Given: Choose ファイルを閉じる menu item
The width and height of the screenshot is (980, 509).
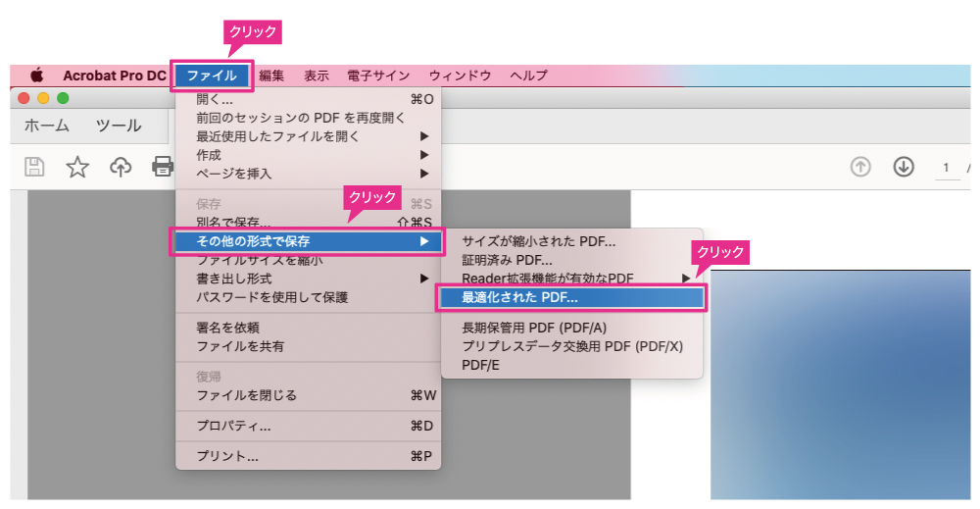Looking at the screenshot, I should pyautogui.click(x=308, y=395).
